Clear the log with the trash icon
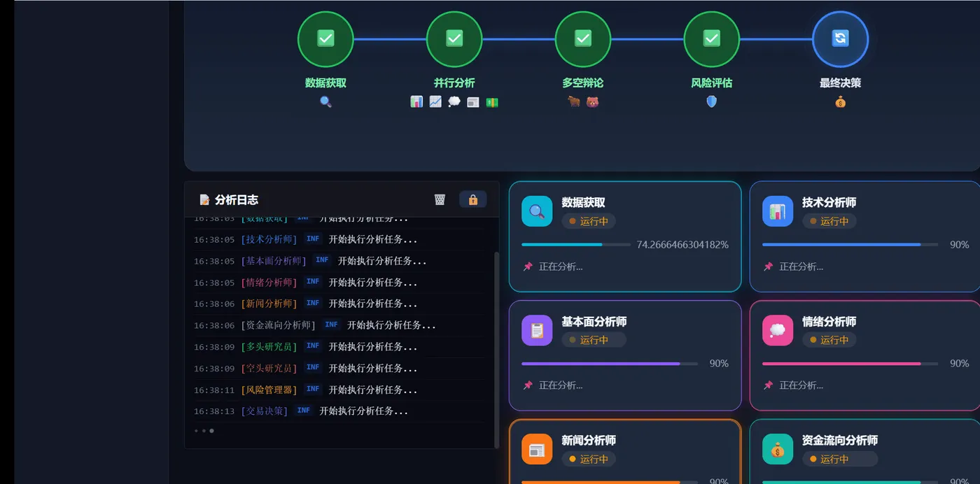Viewport: 980px width, 484px height. pyautogui.click(x=440, y=199)
